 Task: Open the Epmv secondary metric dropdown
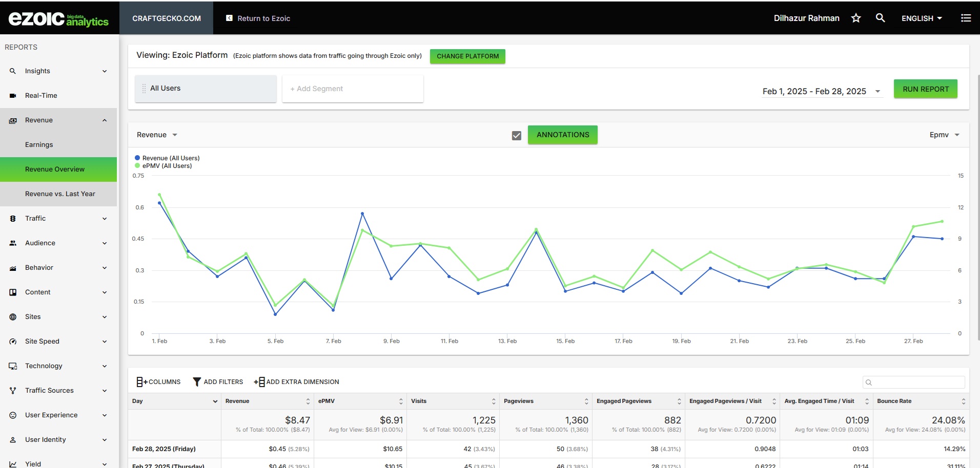[944, 135]
